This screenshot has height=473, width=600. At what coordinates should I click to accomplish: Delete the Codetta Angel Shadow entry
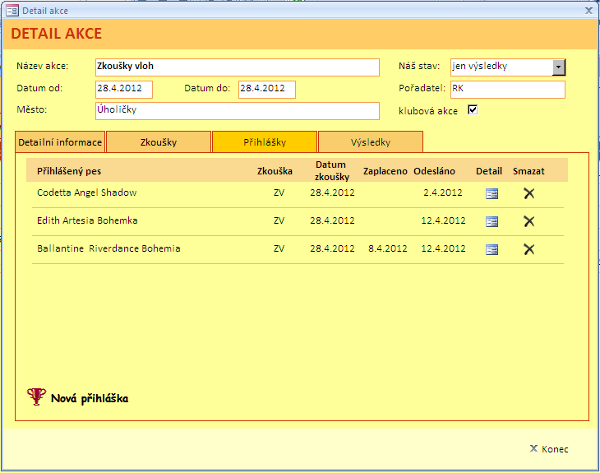point(529,194)
